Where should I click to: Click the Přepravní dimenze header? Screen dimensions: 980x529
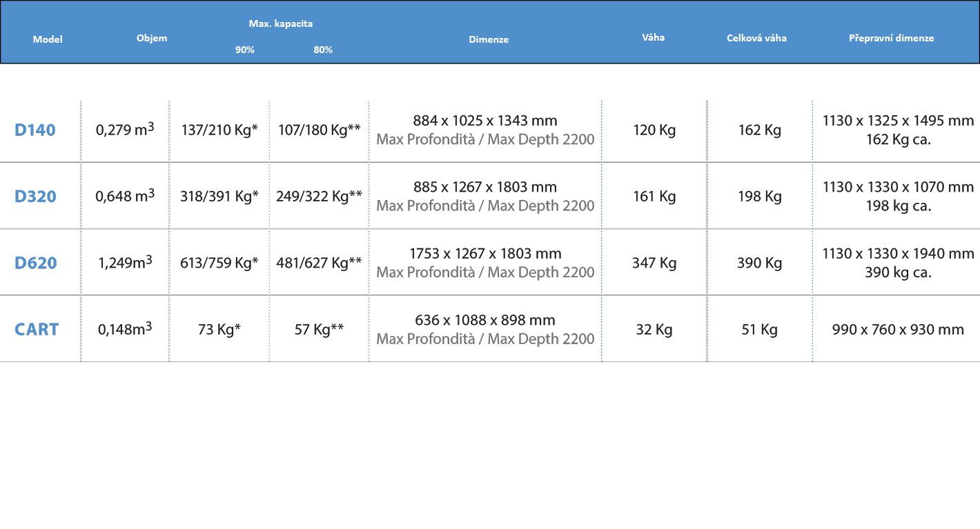(x=892, y=38)
